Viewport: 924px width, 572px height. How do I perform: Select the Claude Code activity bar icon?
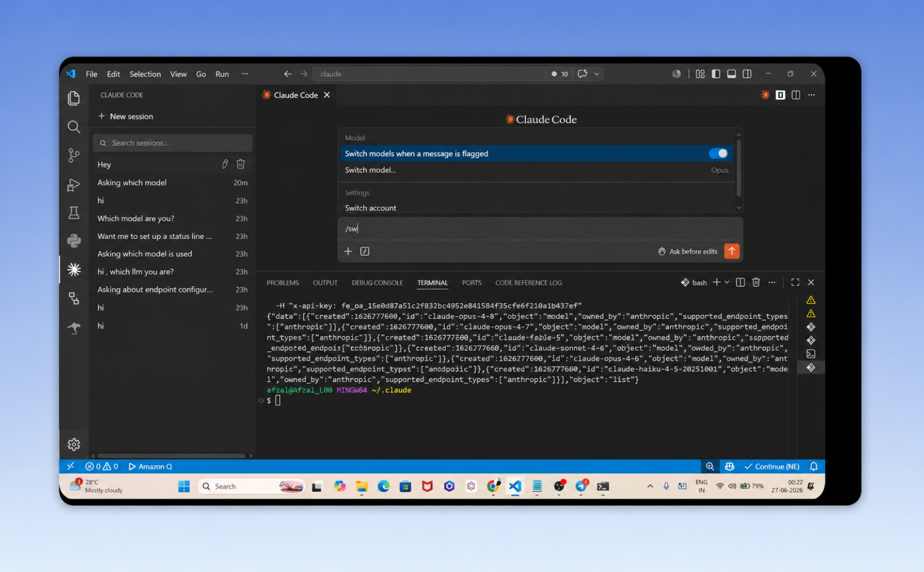point(73,269)
